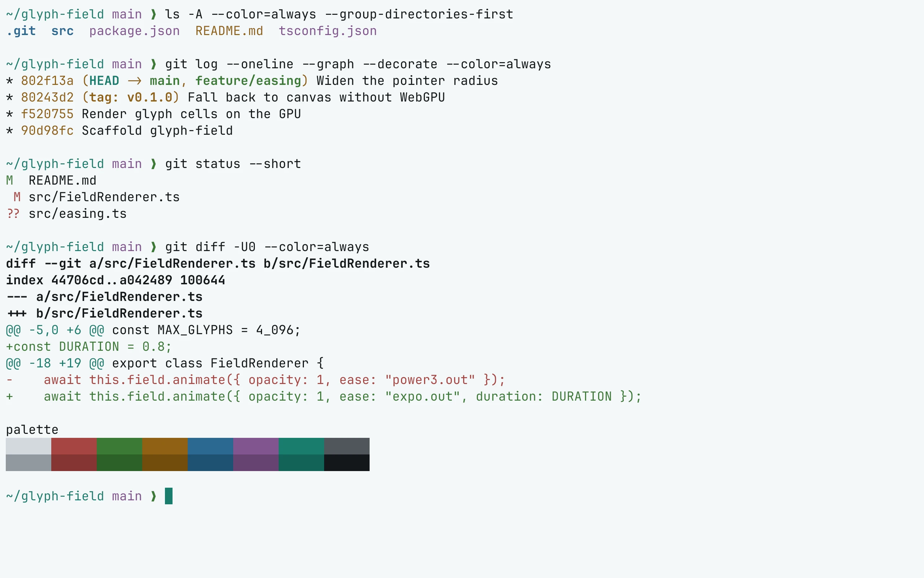
Task: Click the teal terminal cursor block
Action: pyautogui.click(x=169, y=496)
